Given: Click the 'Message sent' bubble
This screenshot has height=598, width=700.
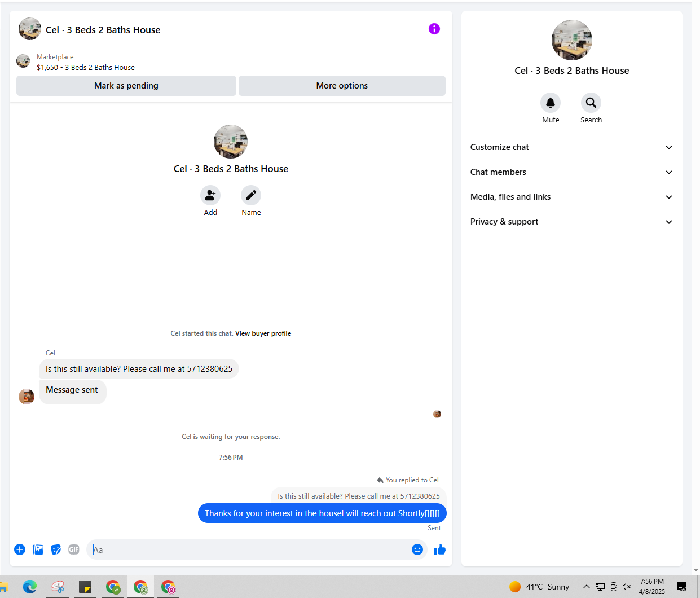Looking at the screenshot, I should (x=72, y=391).
